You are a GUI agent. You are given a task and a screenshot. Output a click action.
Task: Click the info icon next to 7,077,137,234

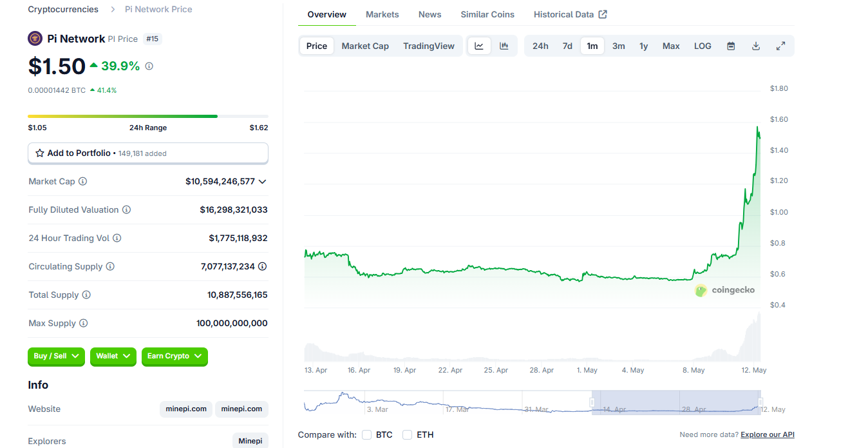pyautogui.click(x=263, y=266)
